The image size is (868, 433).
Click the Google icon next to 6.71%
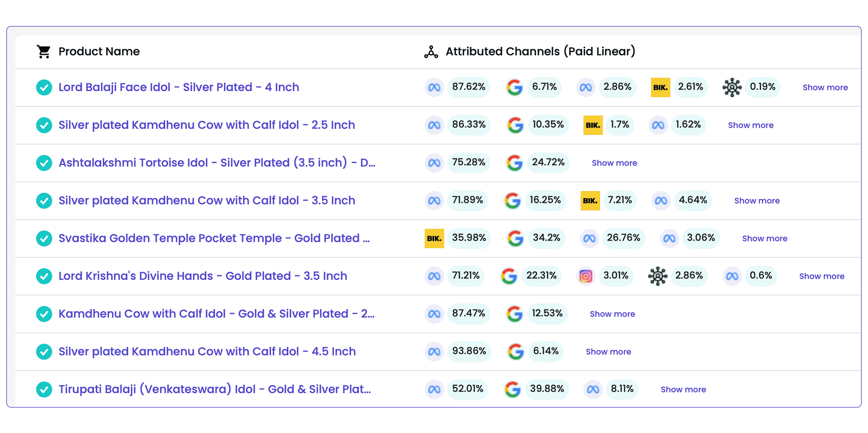coord(515,88)
